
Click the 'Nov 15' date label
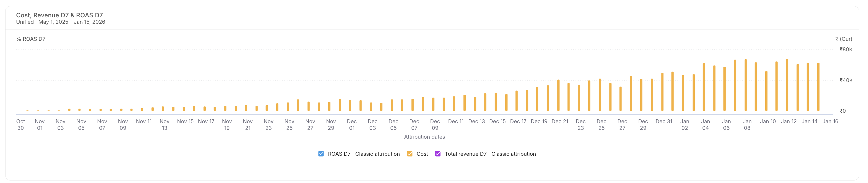click(185, 121)
